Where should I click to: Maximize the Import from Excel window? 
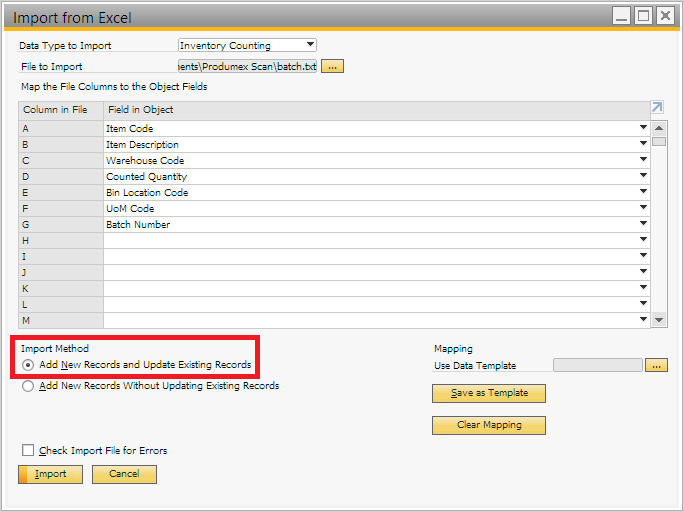click(x=643, y=15)
